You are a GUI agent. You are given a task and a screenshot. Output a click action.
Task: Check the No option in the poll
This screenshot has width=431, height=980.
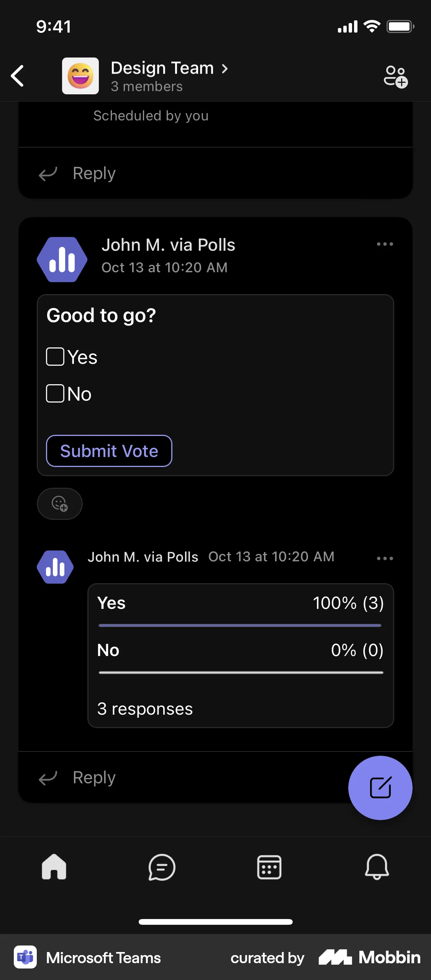[x=55, y=393]
